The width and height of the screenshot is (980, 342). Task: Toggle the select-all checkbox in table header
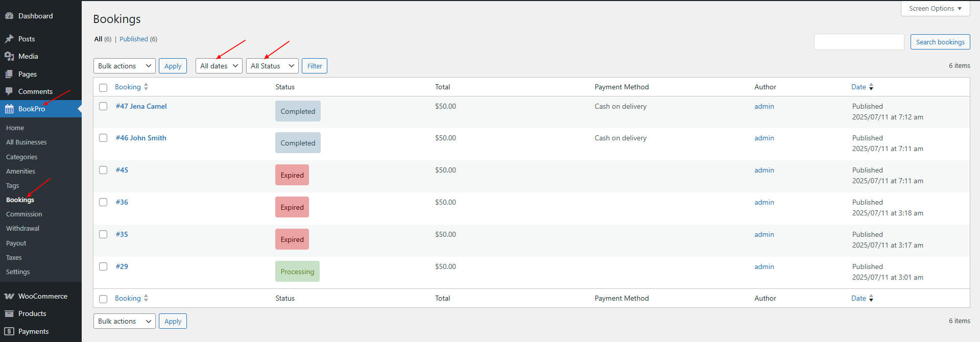click(103, 87)
